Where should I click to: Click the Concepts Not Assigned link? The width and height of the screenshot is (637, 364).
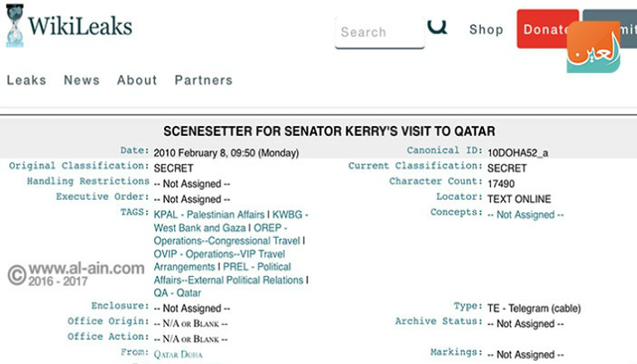525,215
